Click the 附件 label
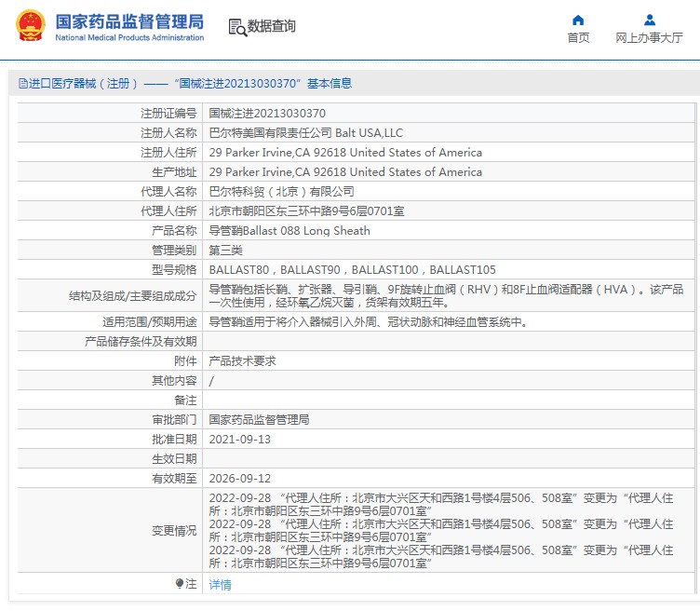This screenshot has height=611, width=700. point(185,360)
